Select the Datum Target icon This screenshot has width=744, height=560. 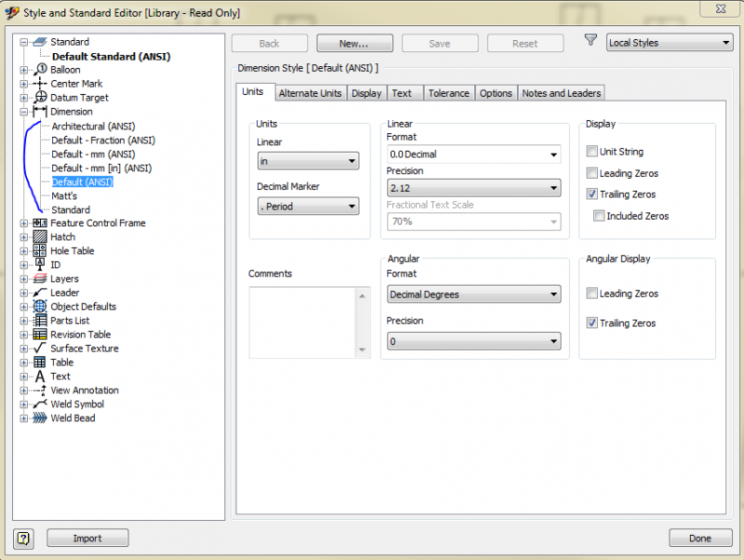pyautogui.click(x=40, y=98)
